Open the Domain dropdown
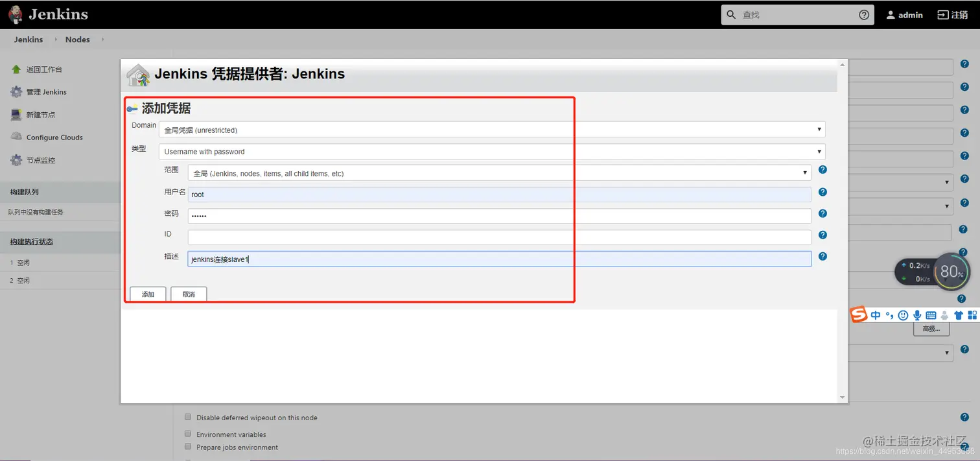Viewport: 980px width, 461px height. tap(492, 130)
